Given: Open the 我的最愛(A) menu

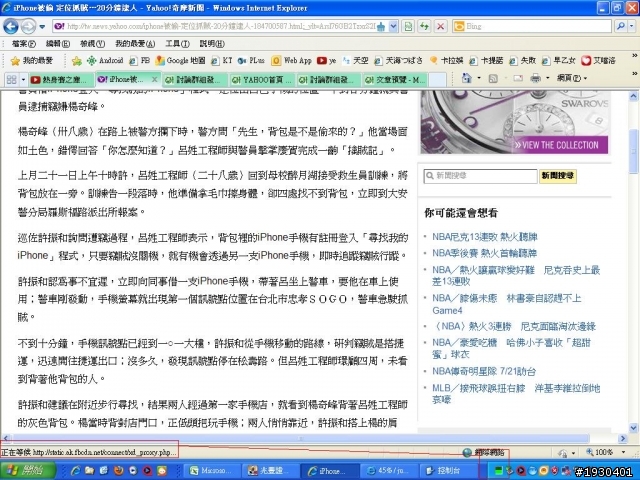Looking at the screenshot, I should click(135, 44).
